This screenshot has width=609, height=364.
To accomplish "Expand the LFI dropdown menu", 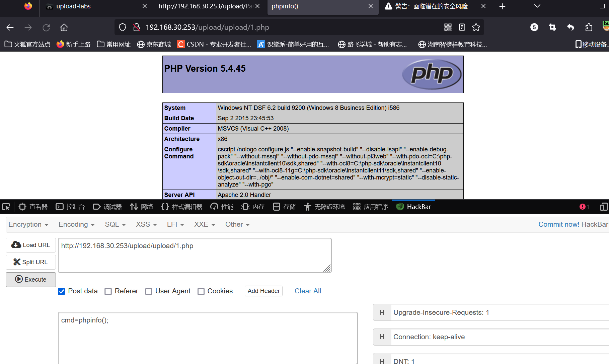I will click(x=175, y=225).
